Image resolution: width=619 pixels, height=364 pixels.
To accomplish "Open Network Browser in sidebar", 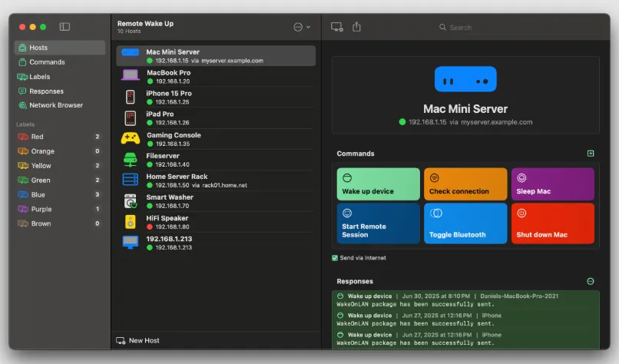I will pyautogui.click(x=60, y=105).
